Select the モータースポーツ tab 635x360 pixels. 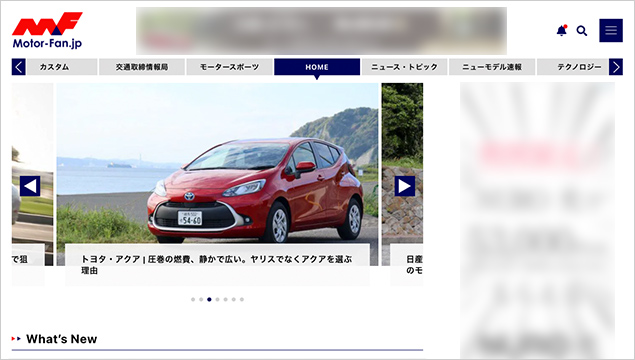tap(230, 67)
